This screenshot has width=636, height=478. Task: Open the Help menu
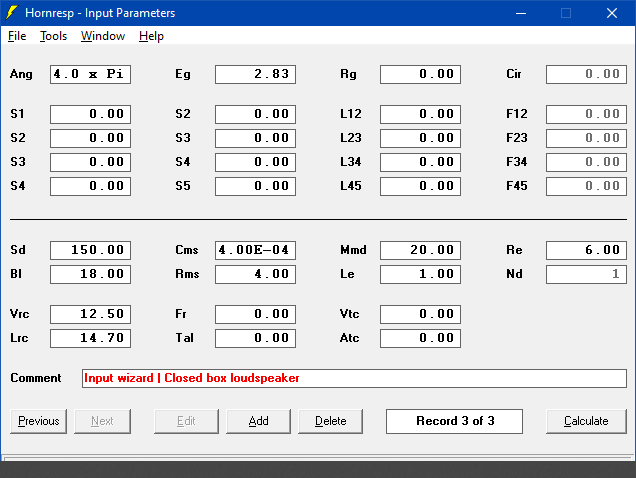pyautogui.click(x=151, y=36)
